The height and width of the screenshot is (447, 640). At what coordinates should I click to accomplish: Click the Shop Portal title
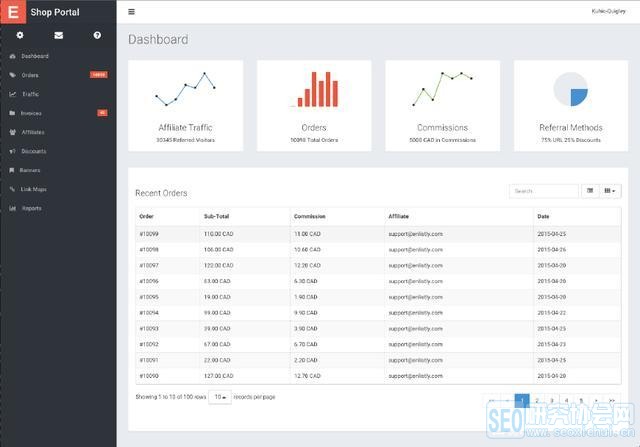(55, 12)
